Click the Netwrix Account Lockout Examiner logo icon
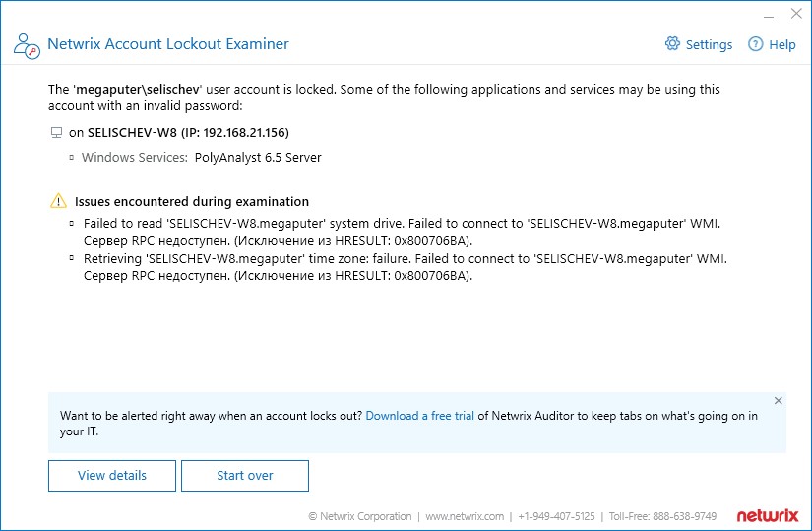 [27, 46]
